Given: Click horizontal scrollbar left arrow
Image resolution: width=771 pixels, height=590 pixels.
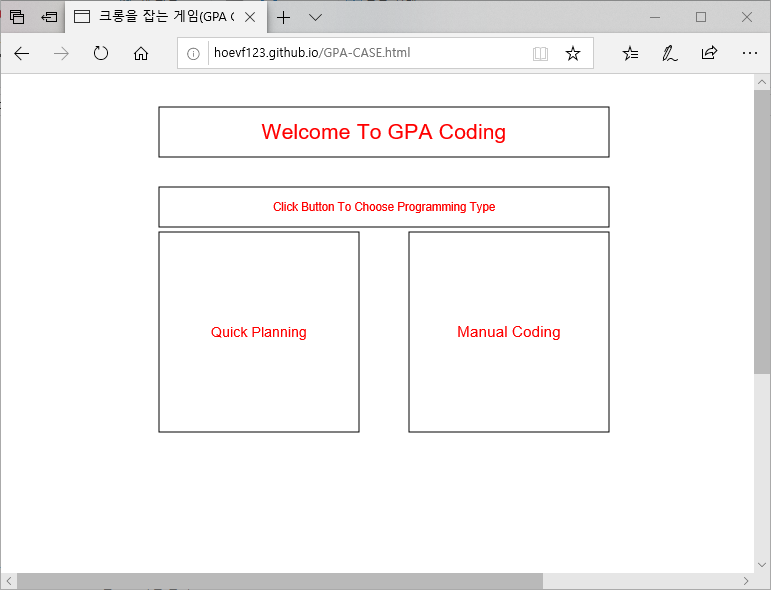Looking at the screenshot, I should (9, 581).
